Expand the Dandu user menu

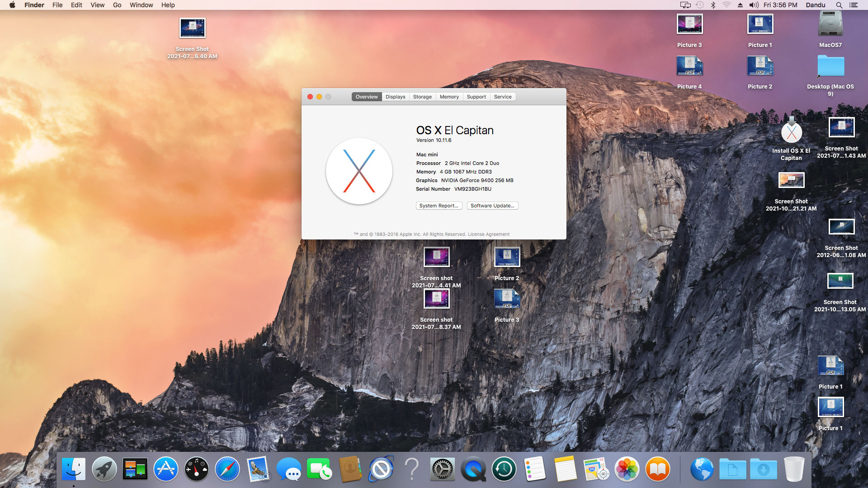coord(815,5)
